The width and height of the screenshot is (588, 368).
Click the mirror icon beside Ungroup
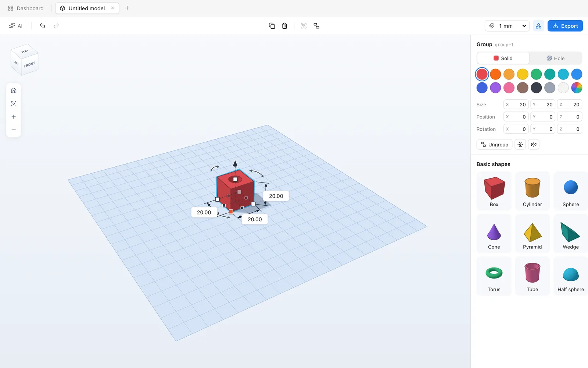point(534,145)
